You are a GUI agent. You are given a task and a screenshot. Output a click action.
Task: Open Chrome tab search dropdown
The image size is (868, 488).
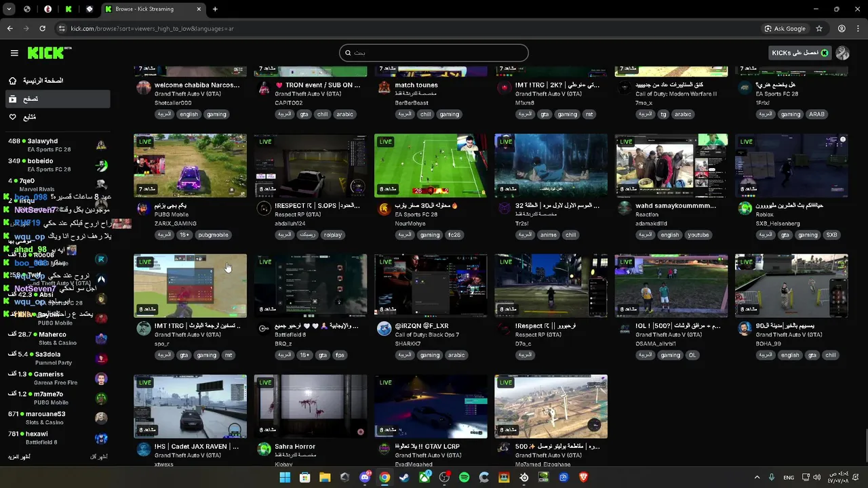coord(9,9)
